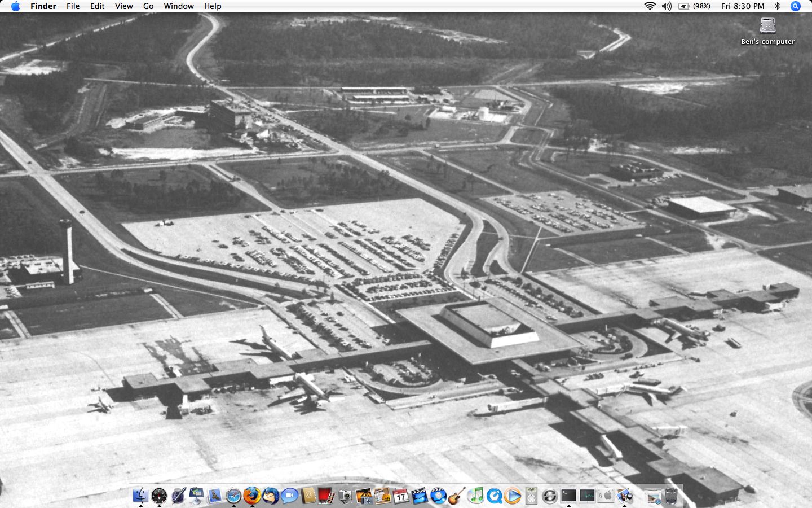812x508 pixels.
Task: Open System Preferences from the Dock
Action: pyautogui.click(x=606, y=496)
